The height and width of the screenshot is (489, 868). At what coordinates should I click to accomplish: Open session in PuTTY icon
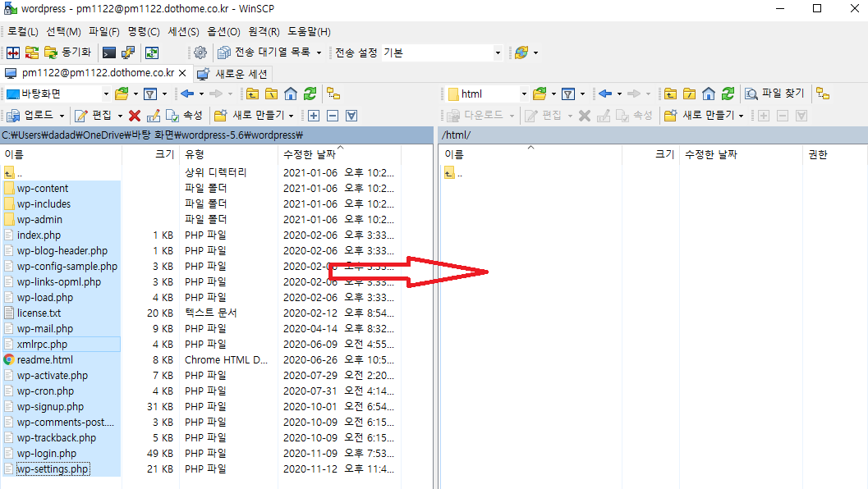click(128, 53)
